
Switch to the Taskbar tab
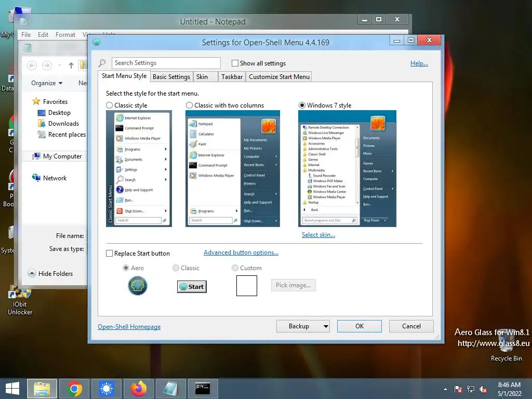(232, 77)
